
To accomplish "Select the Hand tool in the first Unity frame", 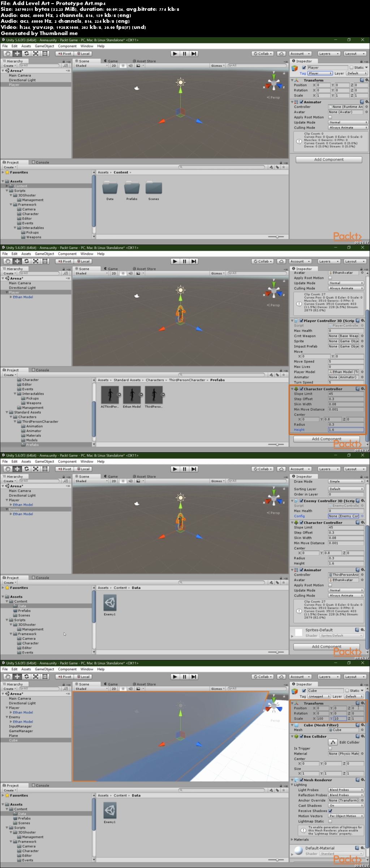I will pos(8,53).
